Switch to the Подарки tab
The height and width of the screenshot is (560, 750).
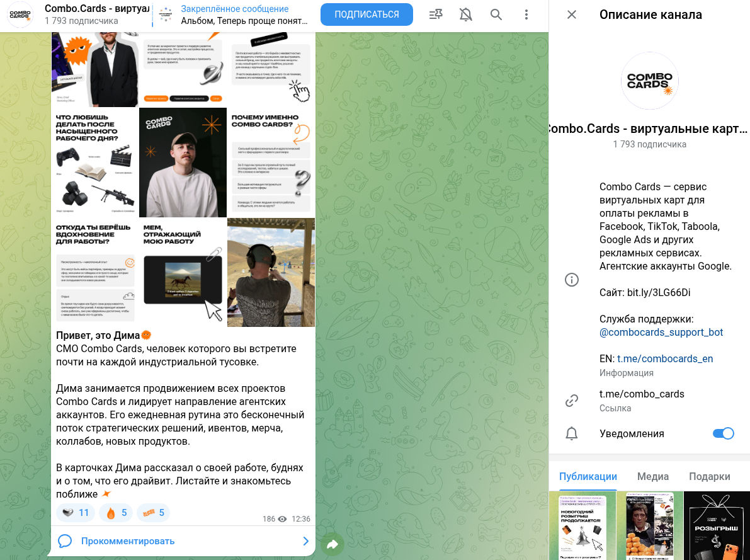click(709, 477)
